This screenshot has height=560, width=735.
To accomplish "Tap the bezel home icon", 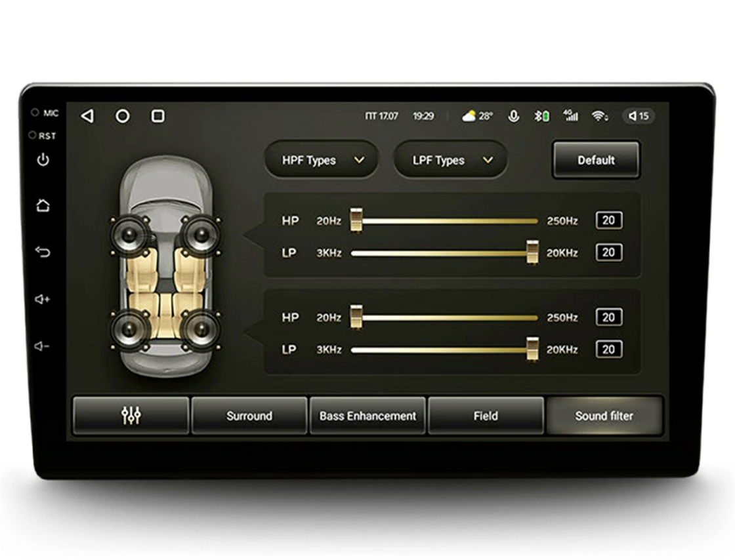I will point(43,205).
